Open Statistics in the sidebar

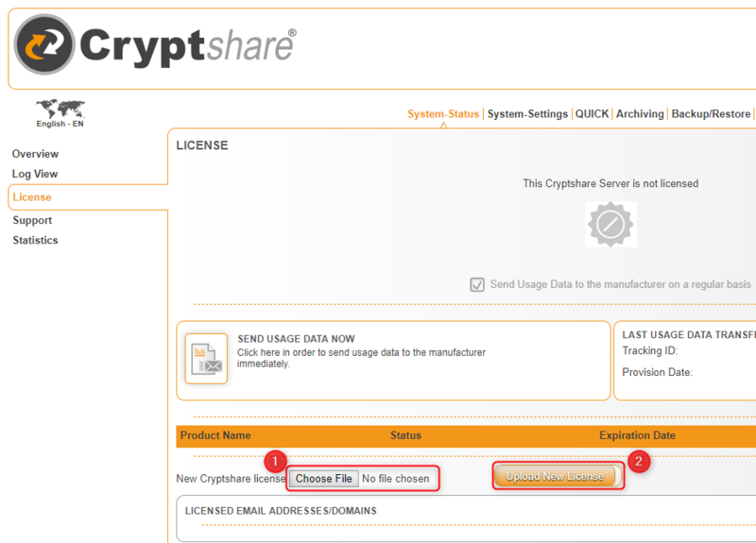point(35,240)
